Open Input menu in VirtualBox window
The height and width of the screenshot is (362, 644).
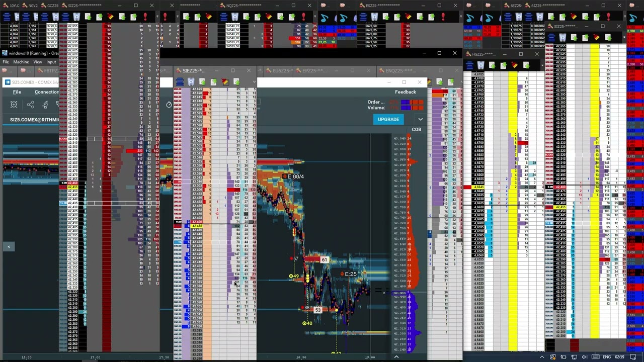51,62
